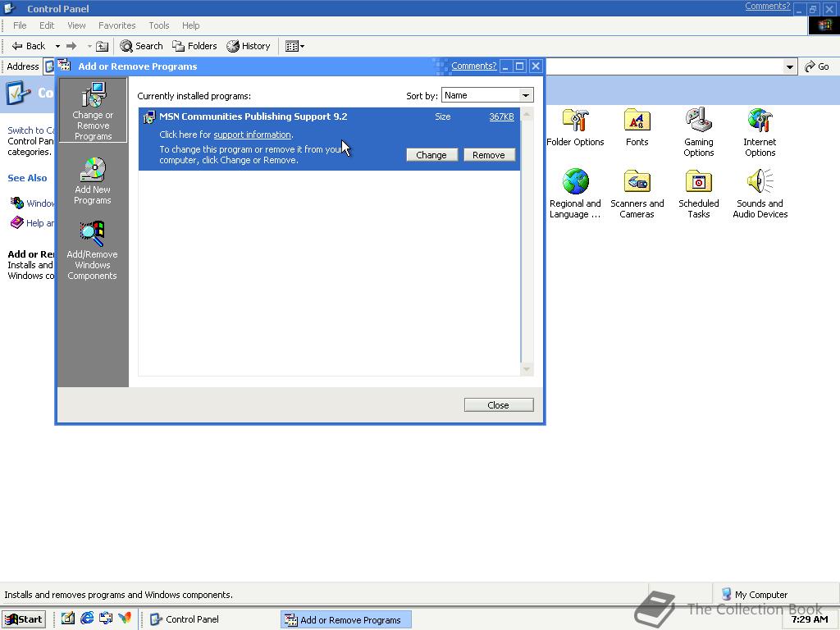Open the Help menu
Viewport: 840px width, 630px height.
pyautogui.click(x=190, y=25)
